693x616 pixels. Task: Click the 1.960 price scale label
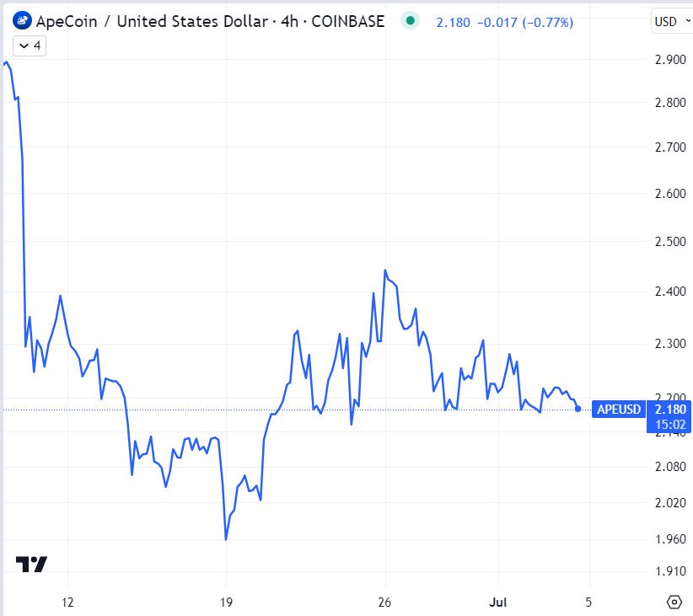click(x=668, y=539)
